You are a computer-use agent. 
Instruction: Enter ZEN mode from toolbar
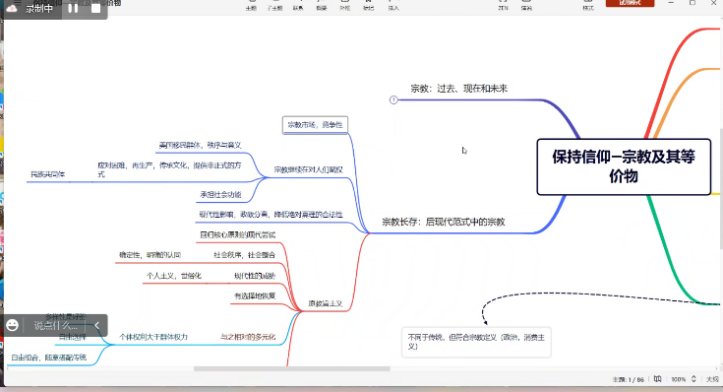pos(503,6)
